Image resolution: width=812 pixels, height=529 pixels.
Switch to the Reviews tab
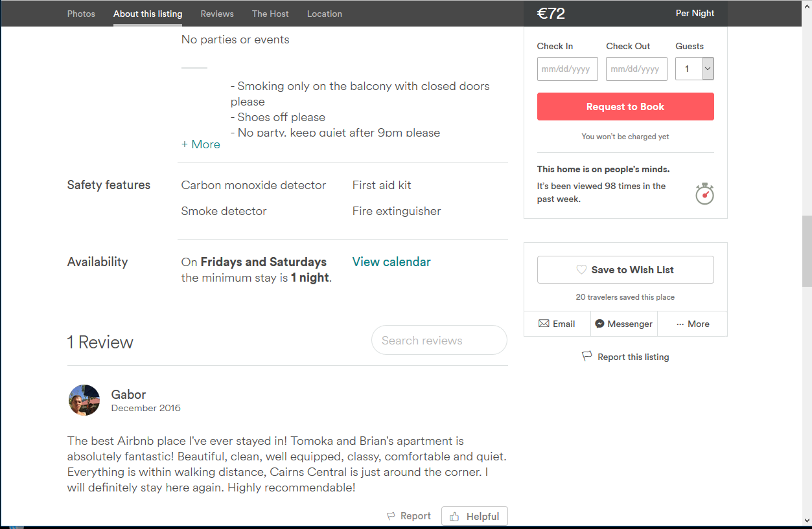[217, 14]
